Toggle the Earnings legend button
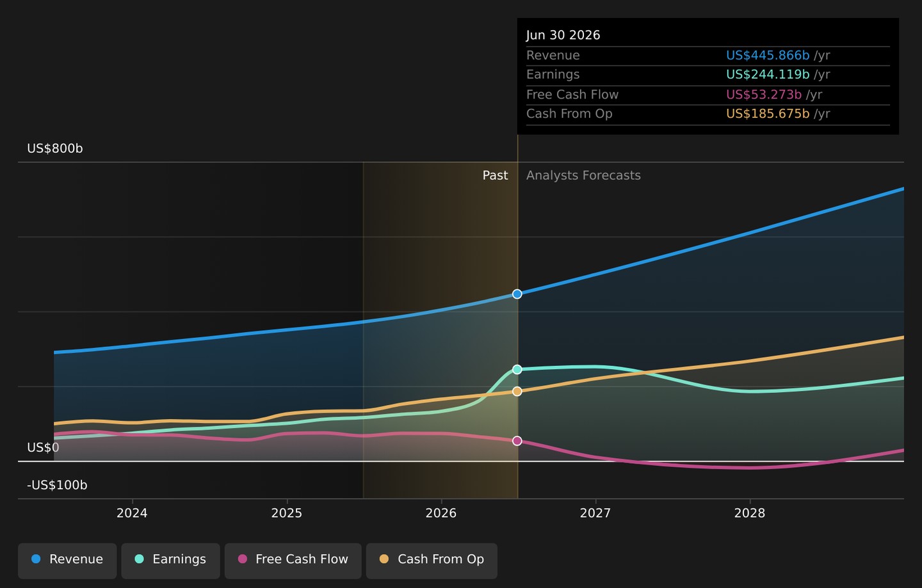 tap(170, 560)
